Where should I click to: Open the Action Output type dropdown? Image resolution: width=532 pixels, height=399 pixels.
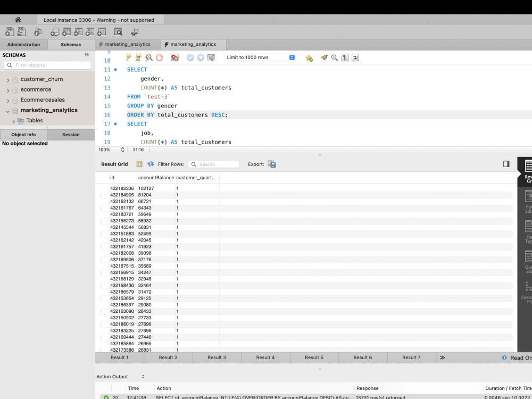[143, 377]
